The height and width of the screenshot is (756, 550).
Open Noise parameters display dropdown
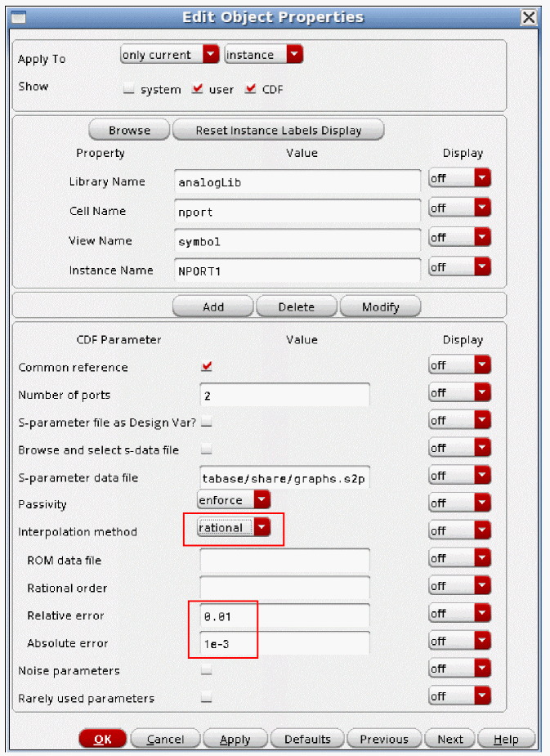pos(460,669)
